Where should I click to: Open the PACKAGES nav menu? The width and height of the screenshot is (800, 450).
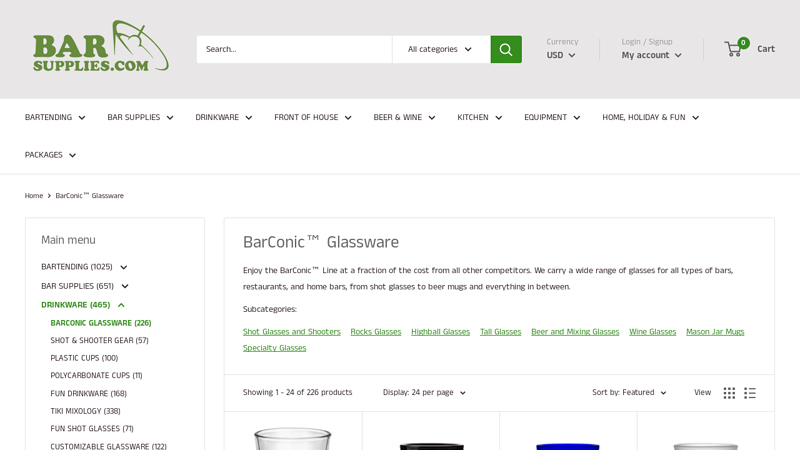pyautogui.click(x=51, y=155)
